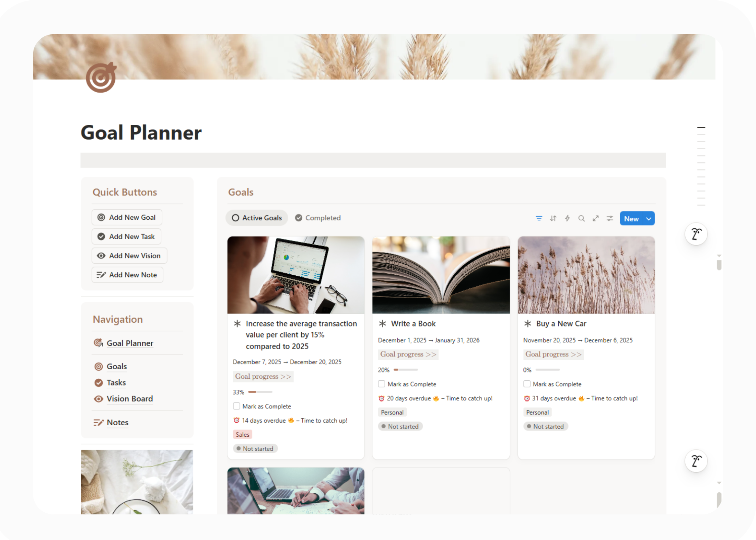The height and width of the screenshot is (540, 756).
Task: Click the 20% progress bar on Write a Book
Action: click(x=406, y=370)
